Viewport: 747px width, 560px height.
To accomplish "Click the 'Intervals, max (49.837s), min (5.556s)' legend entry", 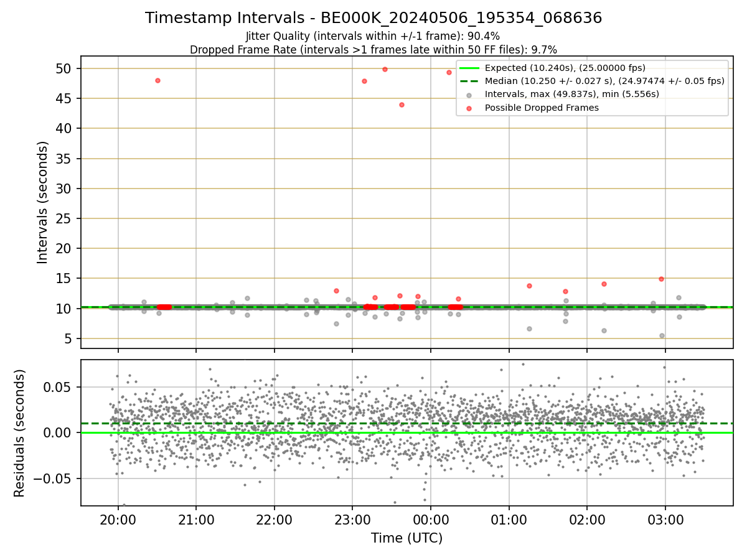I will pyautogui.click(x=571, y=94).
